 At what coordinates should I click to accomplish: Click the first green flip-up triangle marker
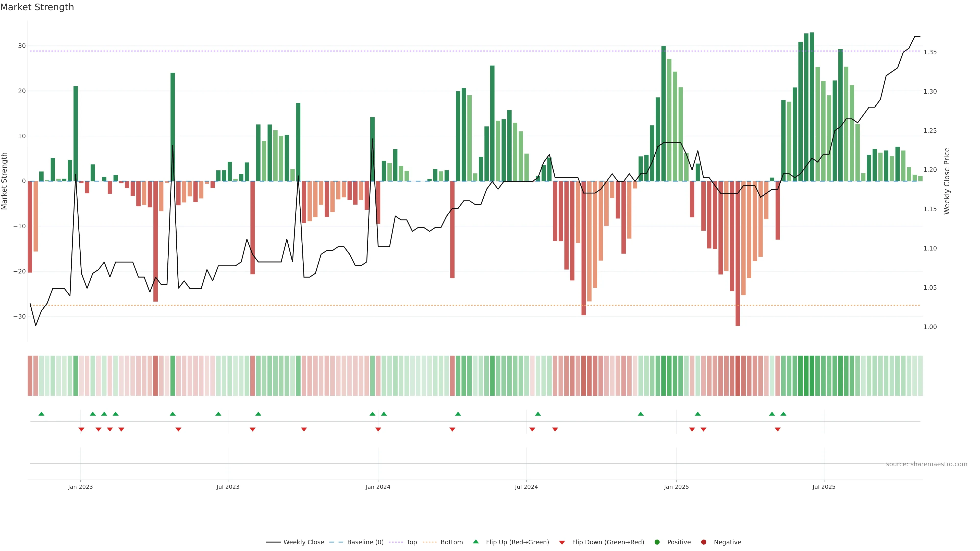point(41,414)
